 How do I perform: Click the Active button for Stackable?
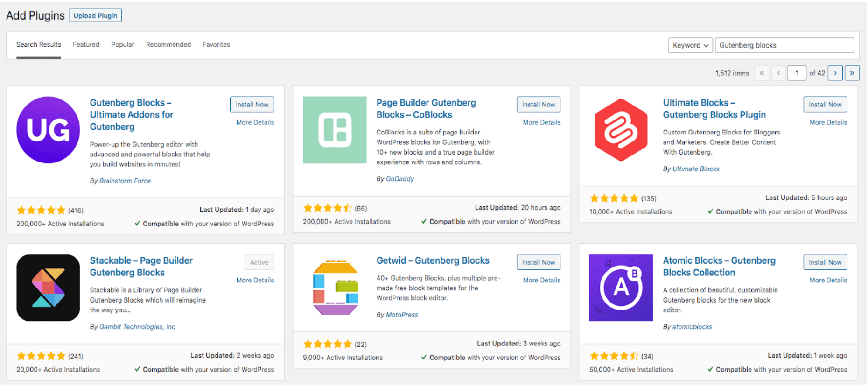[x=259, y=262]
